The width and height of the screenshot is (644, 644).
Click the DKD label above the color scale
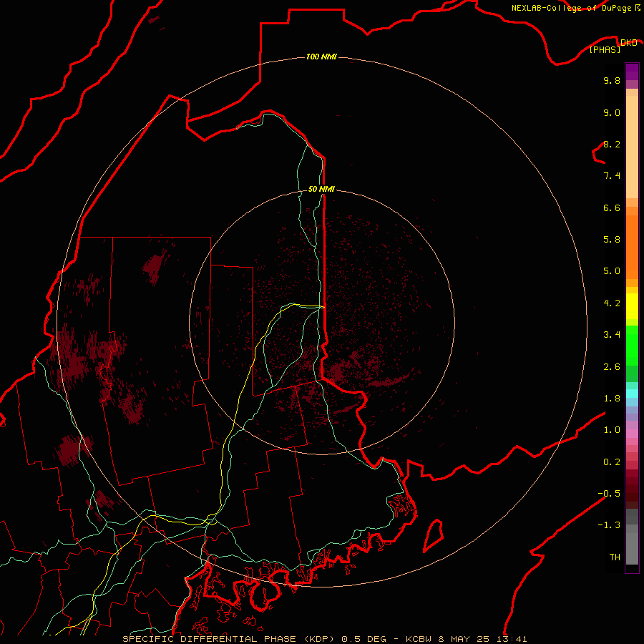pos(628,42)
